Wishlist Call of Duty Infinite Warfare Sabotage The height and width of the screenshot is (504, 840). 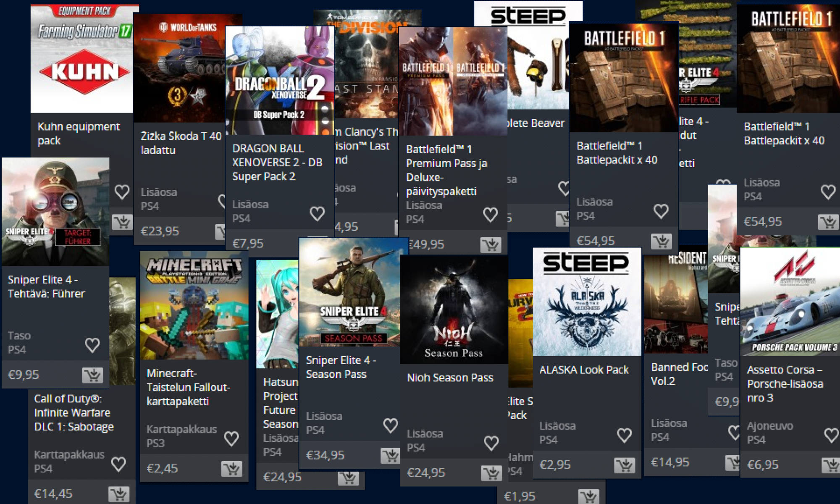point(118,464)
